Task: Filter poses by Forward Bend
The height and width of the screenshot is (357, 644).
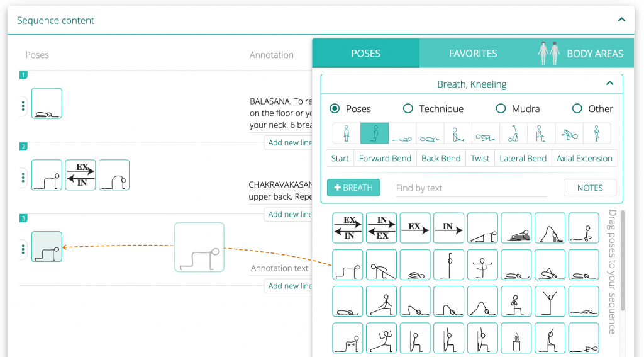Action: click(385, 159)
